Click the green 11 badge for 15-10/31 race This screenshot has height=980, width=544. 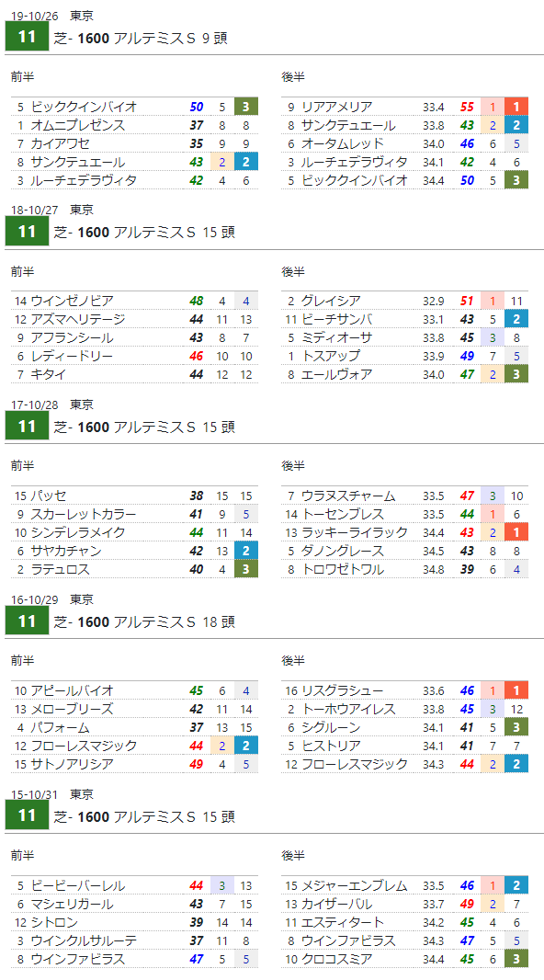[27, 815]
